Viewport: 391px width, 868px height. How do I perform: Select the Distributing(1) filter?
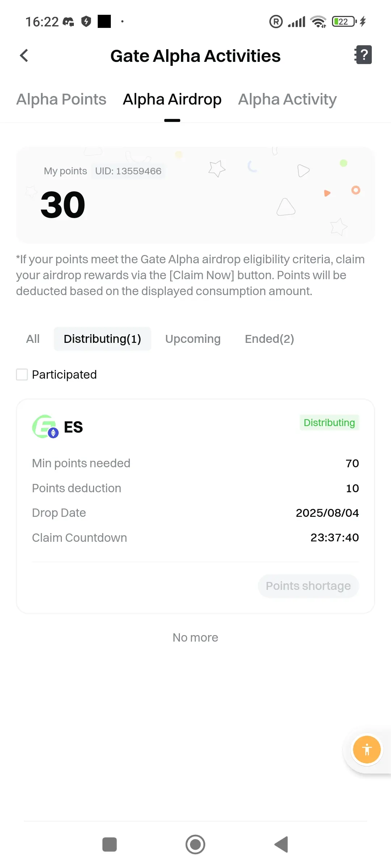click(x=102, y=339)
